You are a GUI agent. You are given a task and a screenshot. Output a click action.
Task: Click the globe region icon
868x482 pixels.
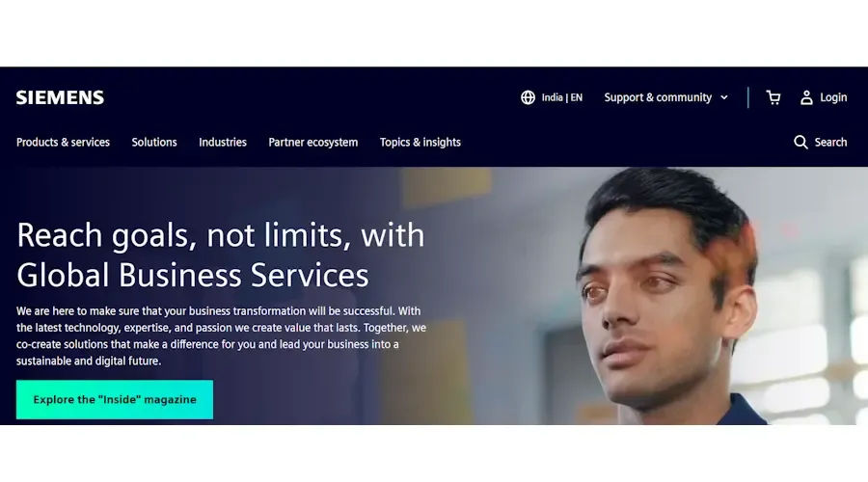pyautogui.click(x=529, y=97)
